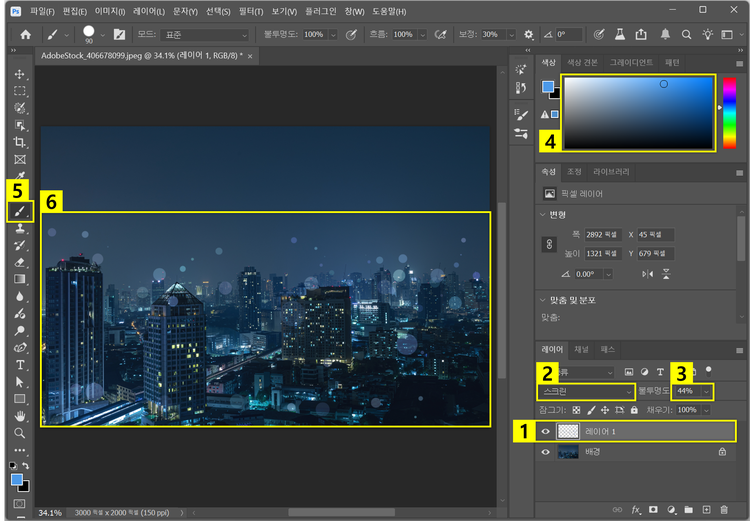Select the Crop tool
750x521 pixels.
[x=20, y=142]
